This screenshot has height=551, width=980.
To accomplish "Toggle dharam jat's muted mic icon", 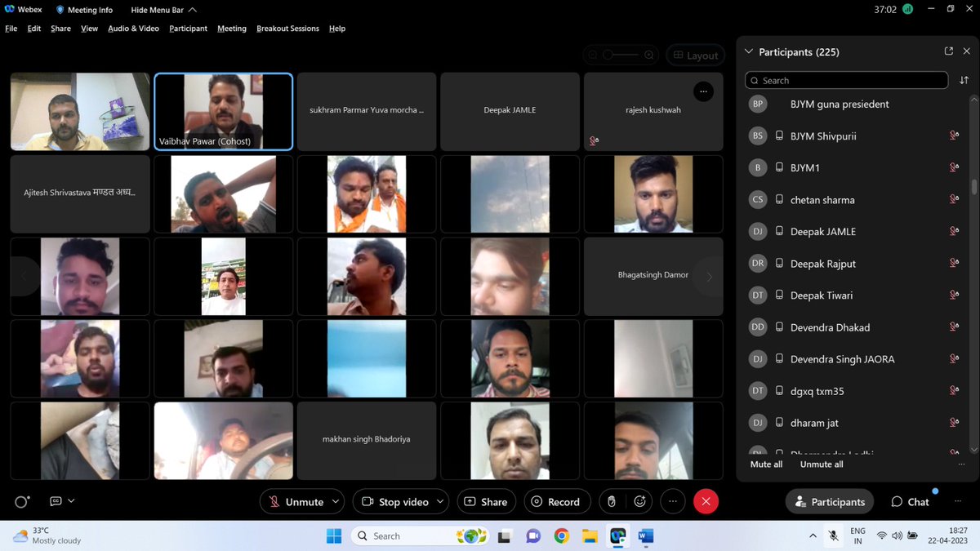I will [x=954, y=423].
